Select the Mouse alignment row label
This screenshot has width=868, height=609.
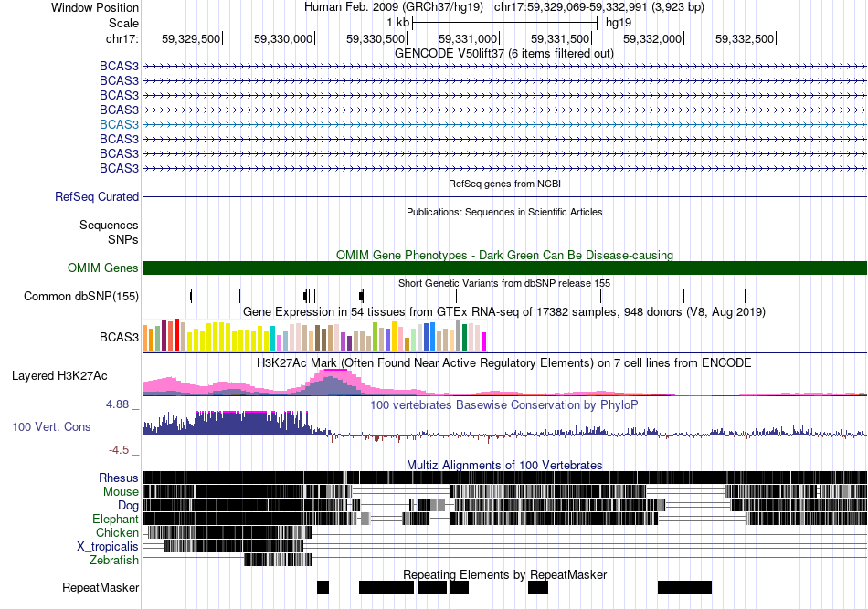(x=121, y=492)
